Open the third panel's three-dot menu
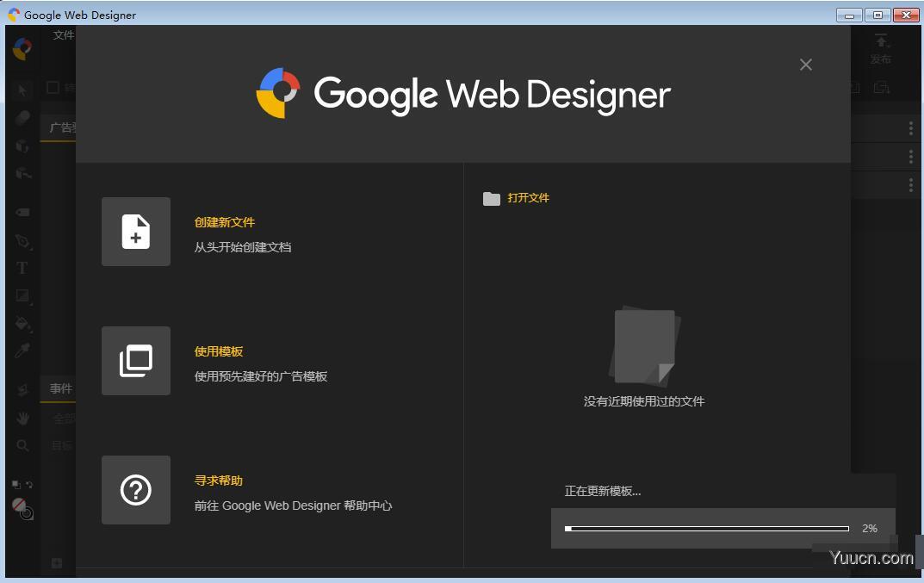Viewport: 924px width, 583px height. tap(911, 185)
